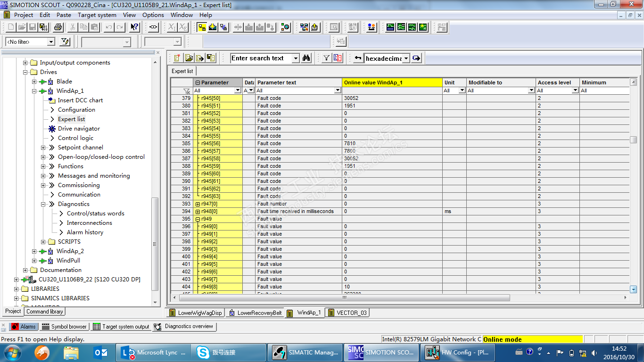644x362 pixels.
Task: Click the new expert list icon with red star
Action: tap(178, 58)
